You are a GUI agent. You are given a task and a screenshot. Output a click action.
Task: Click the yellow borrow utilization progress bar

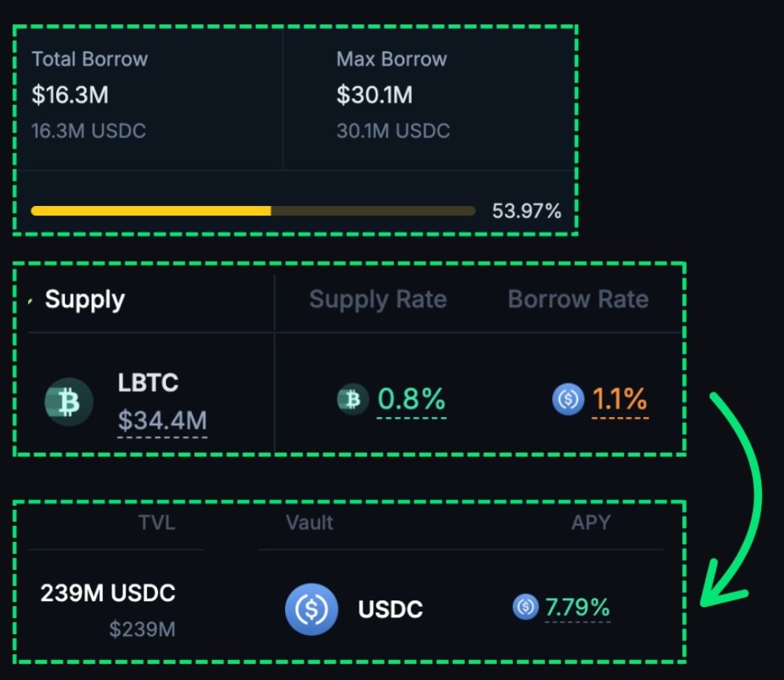253,210
